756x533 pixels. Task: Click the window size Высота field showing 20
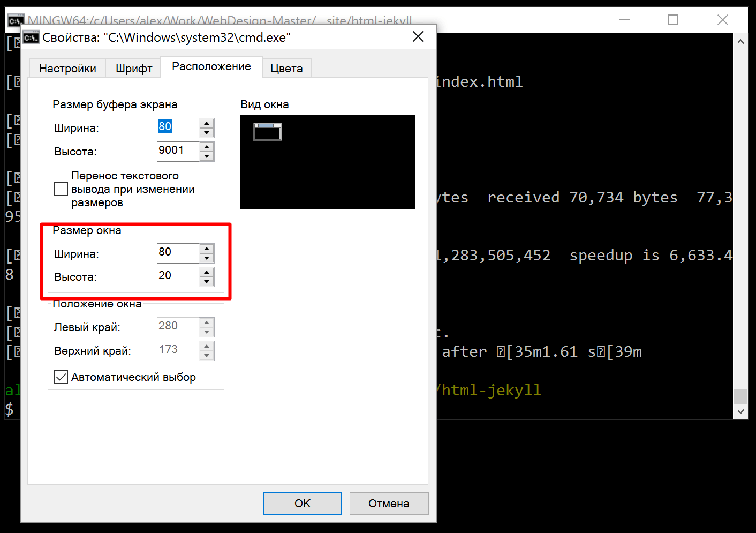[x=178, y=276]
